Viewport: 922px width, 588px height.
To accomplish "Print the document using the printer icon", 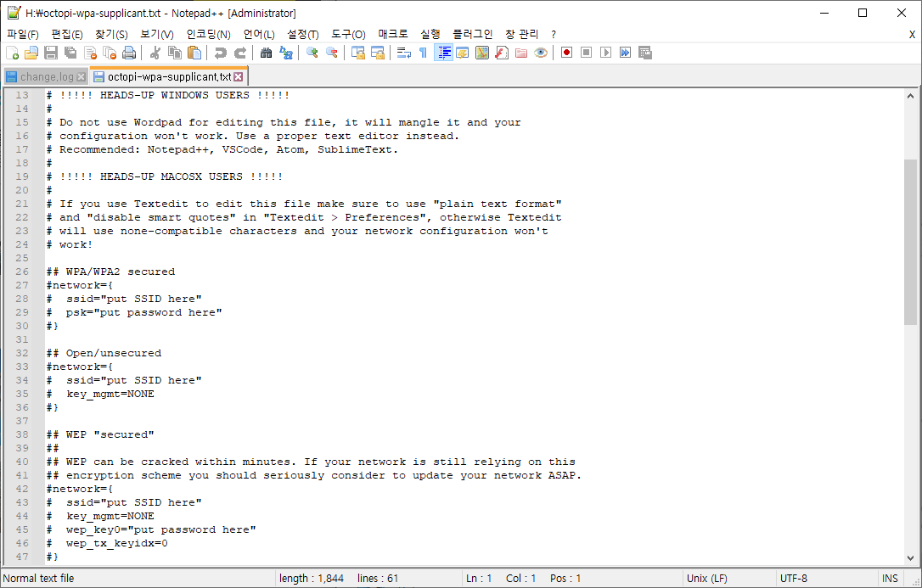I will pyautogui.click(x=129, y=53).
